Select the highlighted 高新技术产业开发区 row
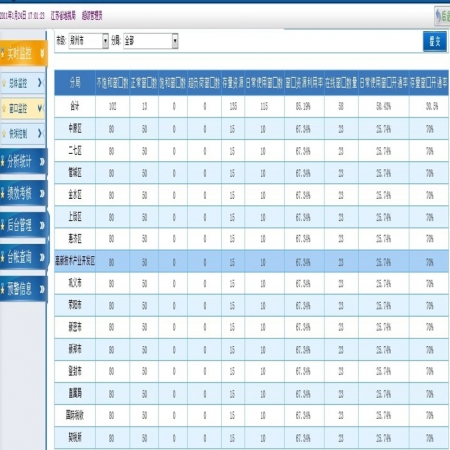Viewport: 450px width, 450px height. click(x=251, y=262)
